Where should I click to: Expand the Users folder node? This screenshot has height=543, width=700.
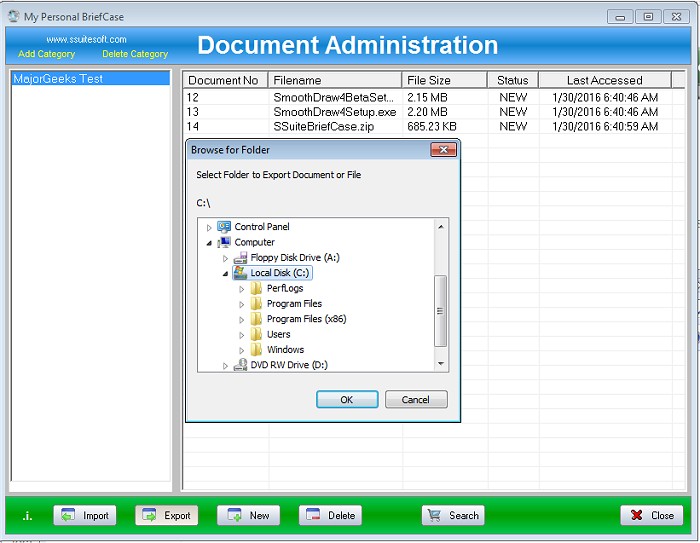[x=242, y=335]
